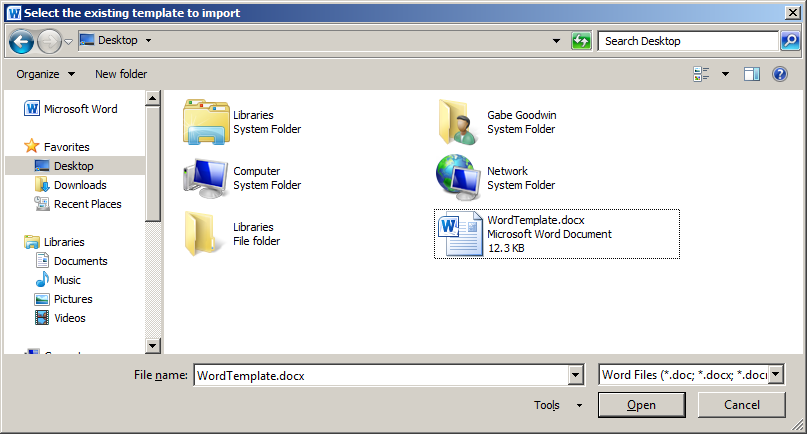Refresh the Desktop folder view
Image resolution: width=807 pixels, height=434 pixels.
coord(581,41)
